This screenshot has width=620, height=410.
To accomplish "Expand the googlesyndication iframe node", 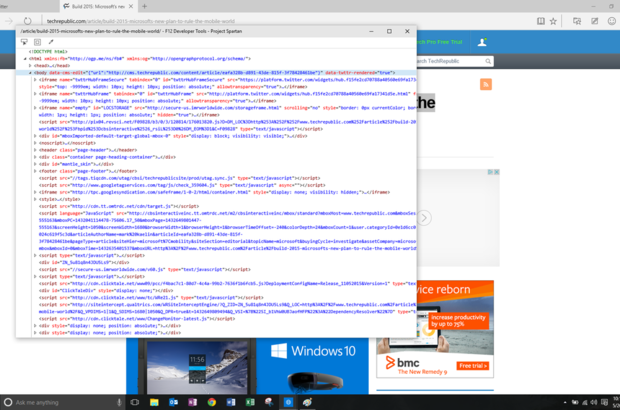I will (35, 192).
